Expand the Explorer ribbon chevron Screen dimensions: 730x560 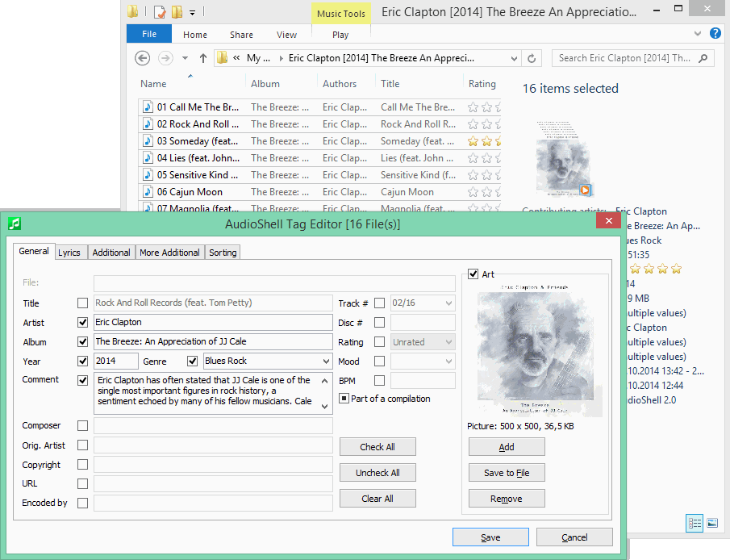[698, 34]
